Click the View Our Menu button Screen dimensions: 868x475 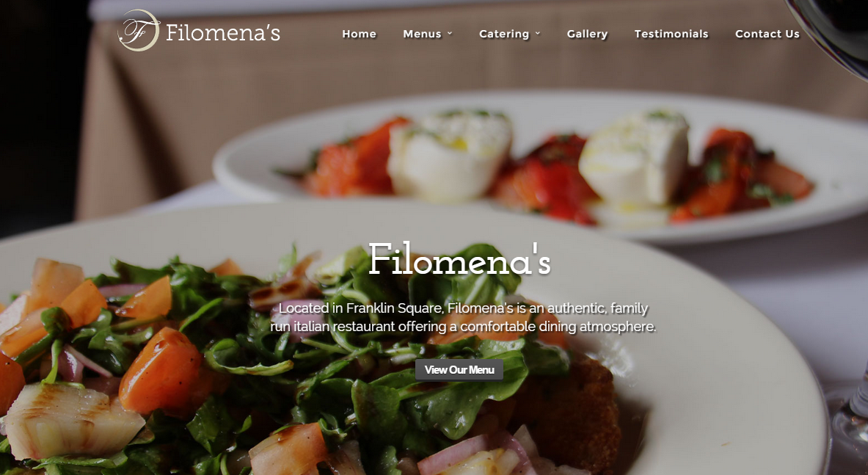(459, 370)
